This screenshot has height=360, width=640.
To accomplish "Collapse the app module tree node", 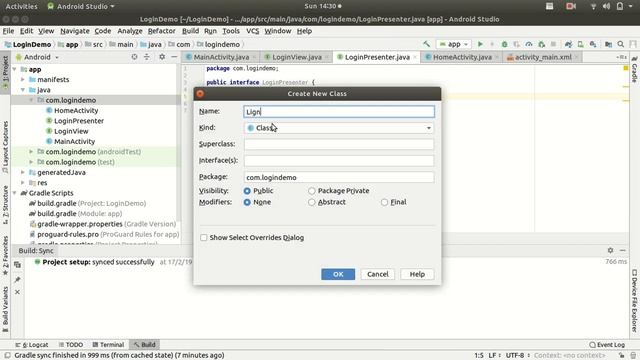I will pos(15,69).
